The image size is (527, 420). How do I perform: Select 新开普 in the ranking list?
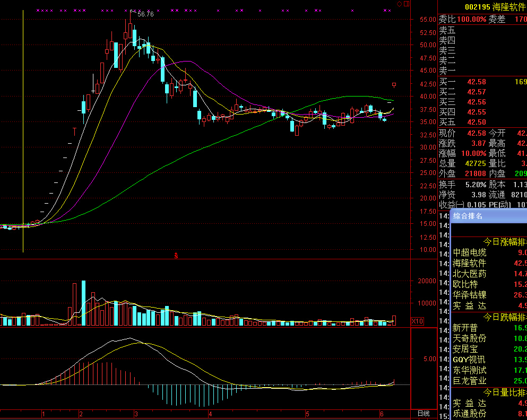pos(465,328)
